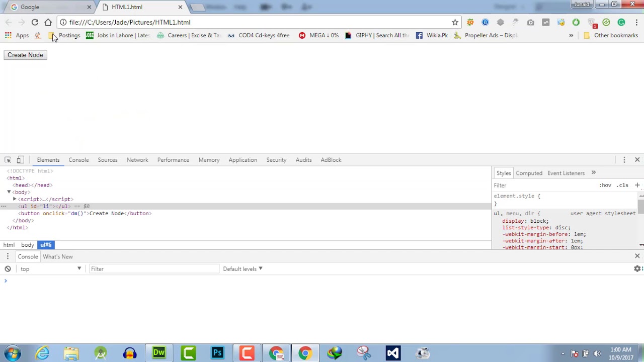644x362 pixels.
Task: Open DevTools customize menu (three dots)
Action: coord(624,160)
